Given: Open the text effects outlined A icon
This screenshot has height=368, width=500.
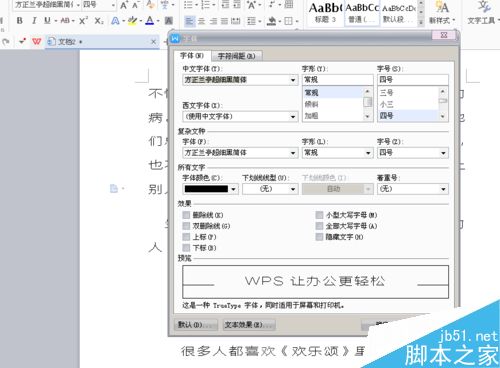Looking at the screenshot, I should point(115,21).
